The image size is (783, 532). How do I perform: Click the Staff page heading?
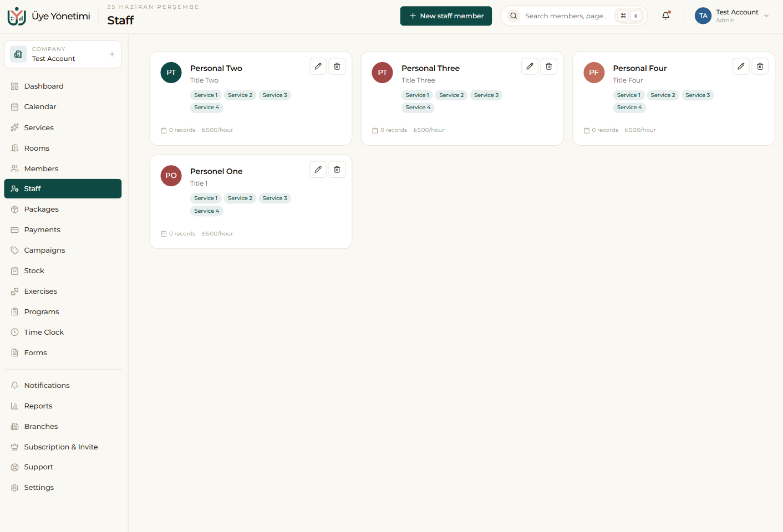pos(120,21)
